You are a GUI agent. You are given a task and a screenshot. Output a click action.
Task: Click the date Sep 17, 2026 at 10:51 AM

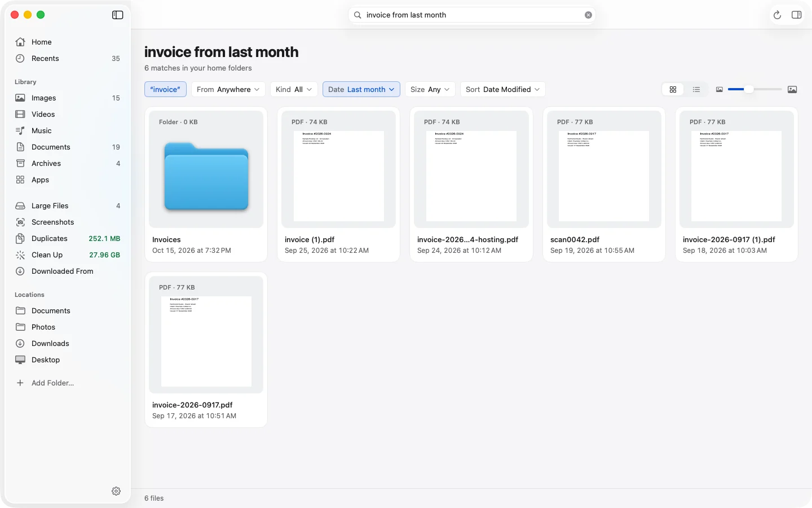[x=194, y=416]
